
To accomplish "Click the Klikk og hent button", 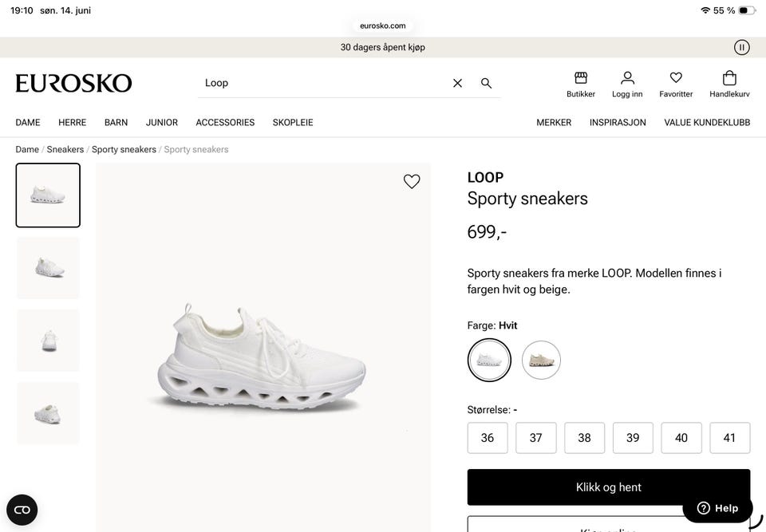I will click(609, 487).
